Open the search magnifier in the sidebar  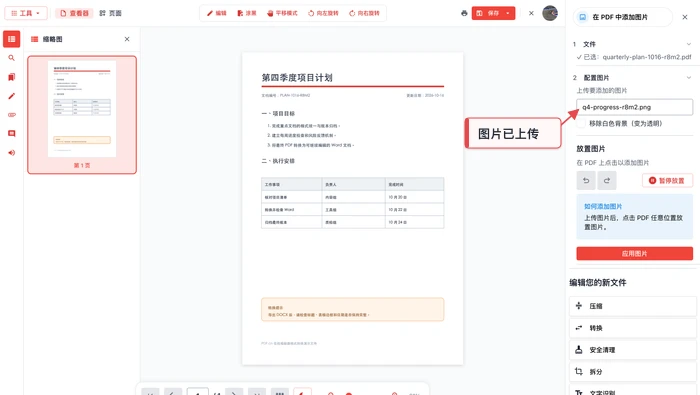tap(12, 58)
